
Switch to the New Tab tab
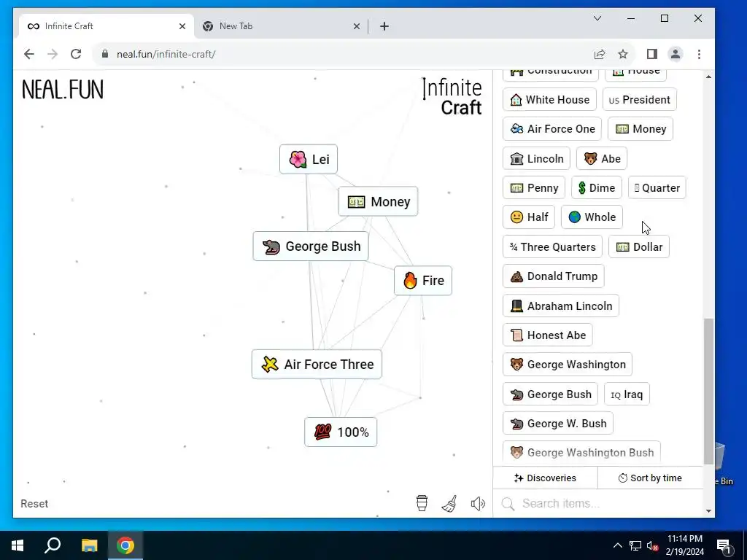tap(281, 26)
